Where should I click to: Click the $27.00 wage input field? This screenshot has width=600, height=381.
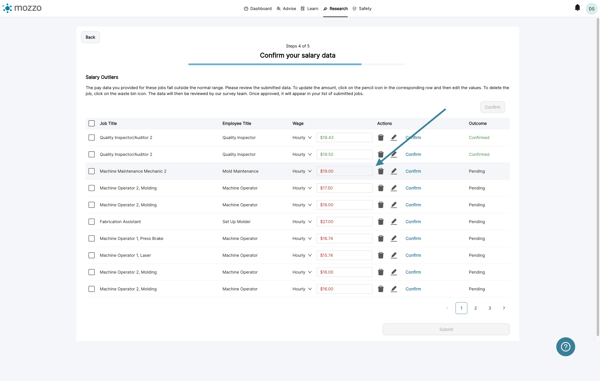tap(344, 221)
